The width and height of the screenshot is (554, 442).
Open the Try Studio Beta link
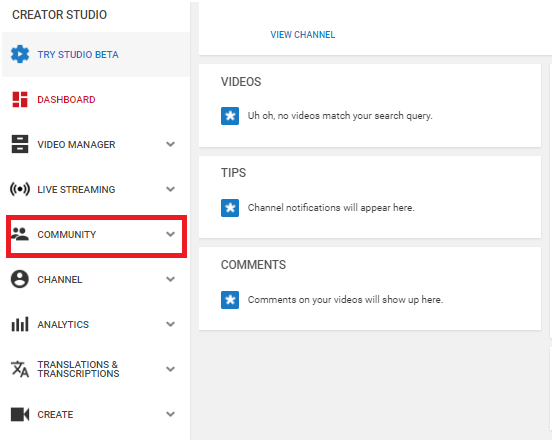click(78, 55)
